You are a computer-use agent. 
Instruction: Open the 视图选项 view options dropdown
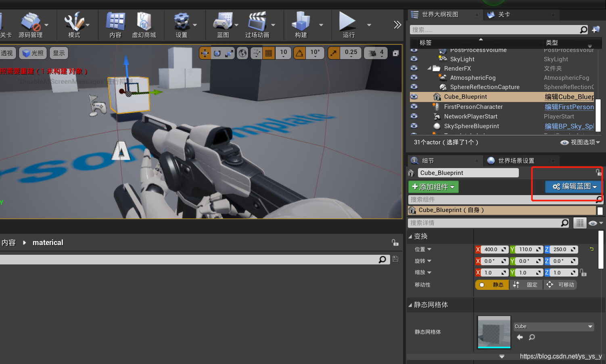[580, 142]
